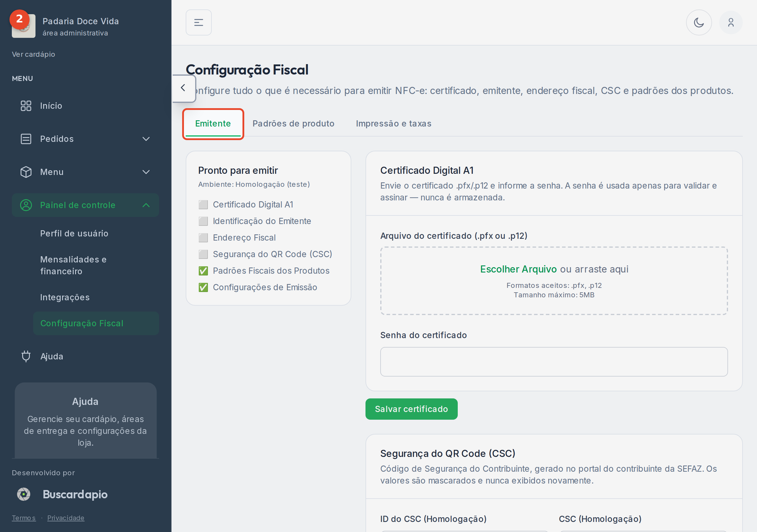Click the Pedidos list icon
The width and height of the screenshot is (757, 532).
[26, 139]
